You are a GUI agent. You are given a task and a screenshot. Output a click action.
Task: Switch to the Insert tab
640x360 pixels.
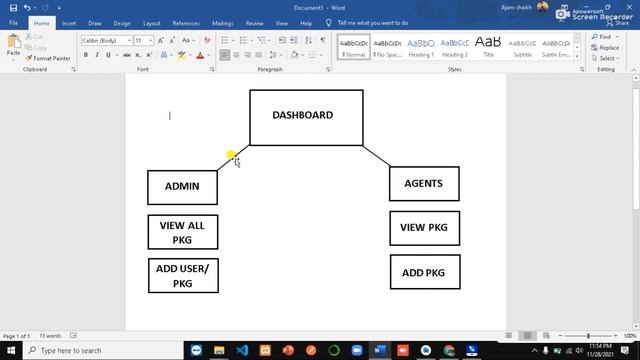pyautogui.click(x=69, y=23)
